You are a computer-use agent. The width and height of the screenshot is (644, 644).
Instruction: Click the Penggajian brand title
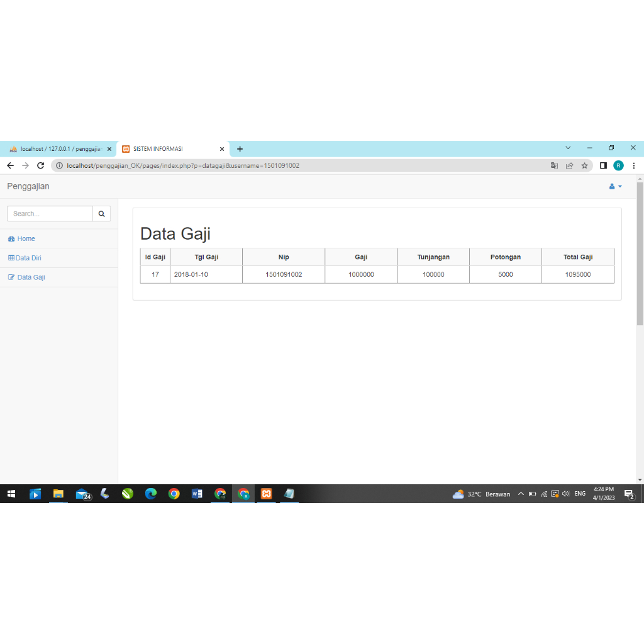pos(28,186)
